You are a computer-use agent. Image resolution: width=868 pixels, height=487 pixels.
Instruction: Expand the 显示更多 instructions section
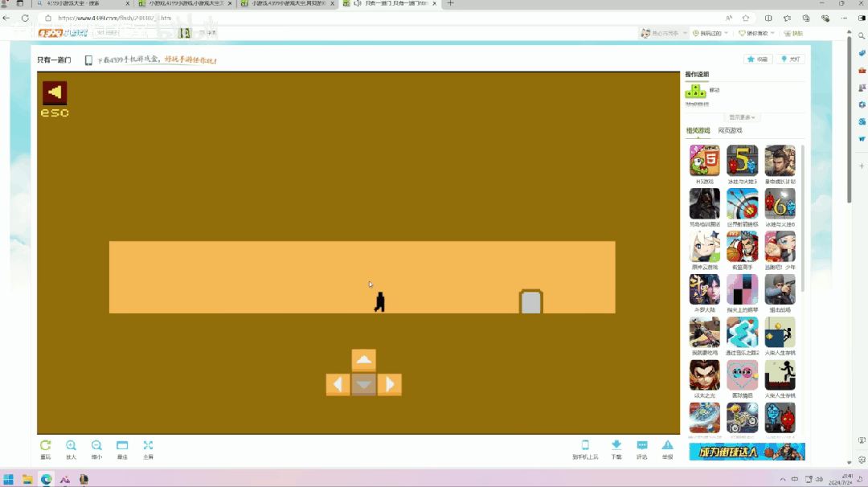[x=742, y=117]
